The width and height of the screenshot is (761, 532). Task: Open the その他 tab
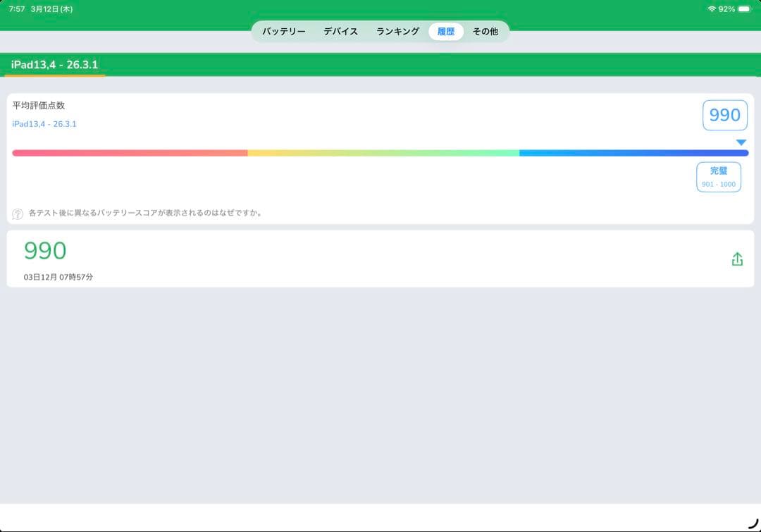point(485,32)
